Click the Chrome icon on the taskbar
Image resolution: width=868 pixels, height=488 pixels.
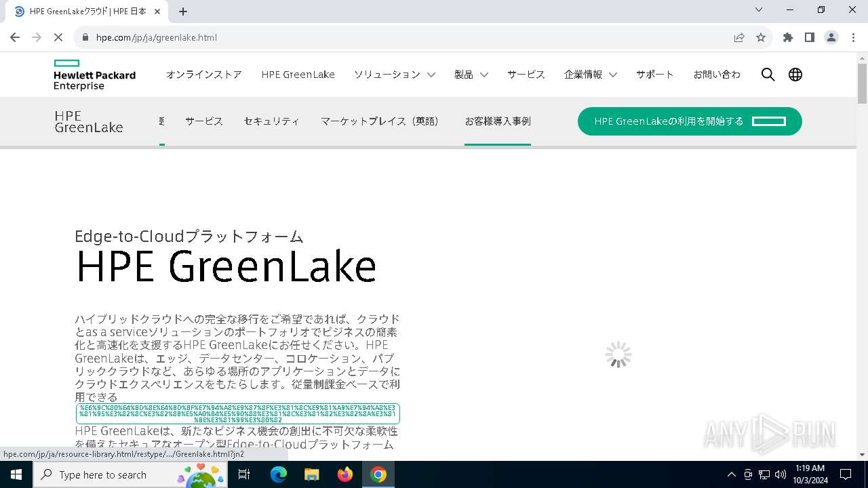378,474
